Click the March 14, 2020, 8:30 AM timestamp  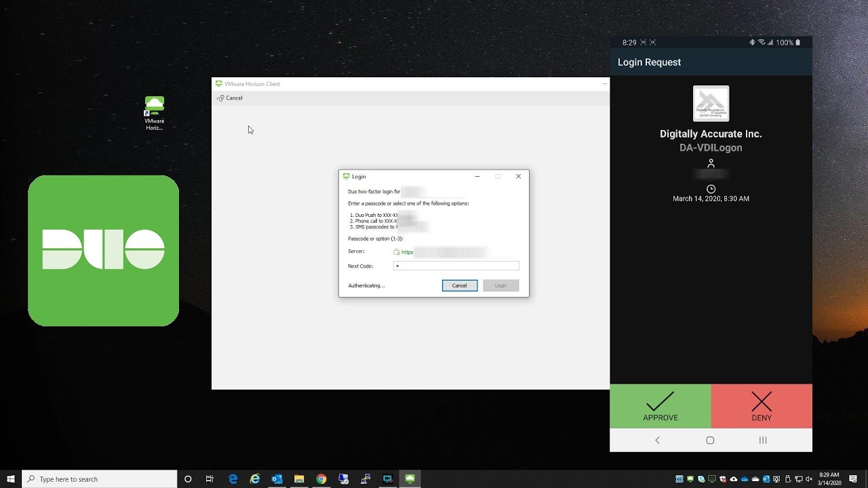coord(711,199)
